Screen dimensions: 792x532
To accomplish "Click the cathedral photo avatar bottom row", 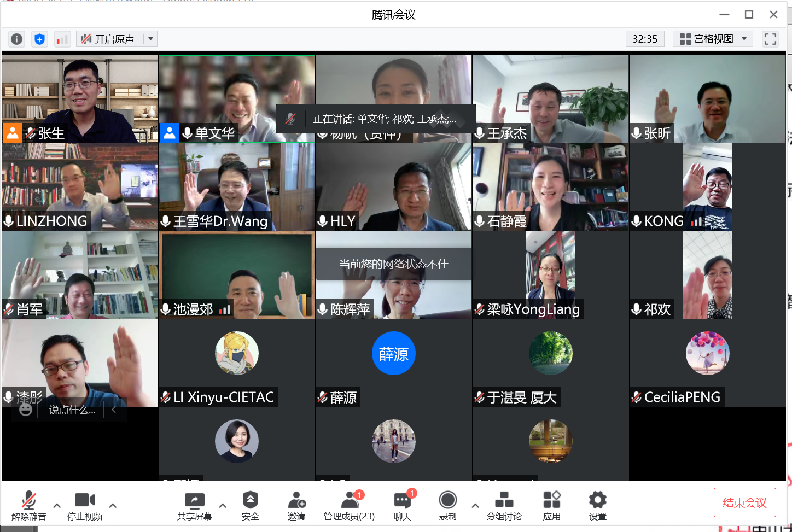I will 394,441.
